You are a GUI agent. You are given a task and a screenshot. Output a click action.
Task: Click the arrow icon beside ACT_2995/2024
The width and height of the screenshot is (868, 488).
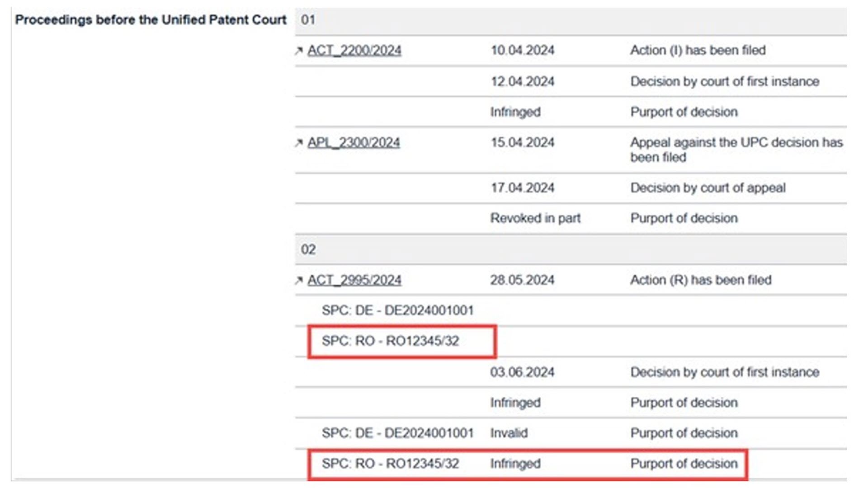tap(298, 281)
